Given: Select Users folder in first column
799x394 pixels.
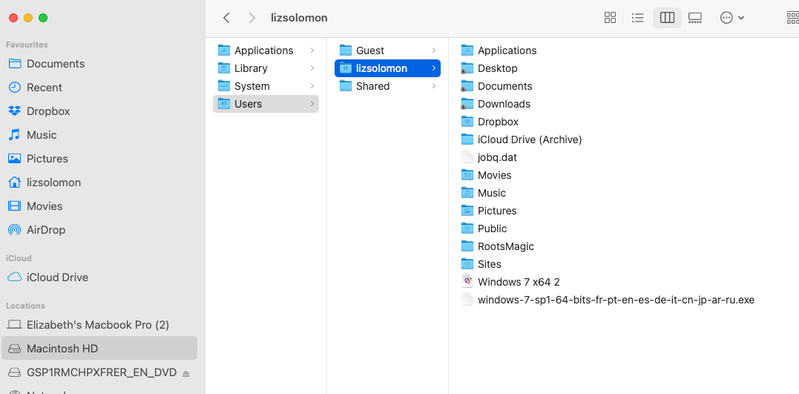Looking at the screenshot, I should click(x=265, y=104).
